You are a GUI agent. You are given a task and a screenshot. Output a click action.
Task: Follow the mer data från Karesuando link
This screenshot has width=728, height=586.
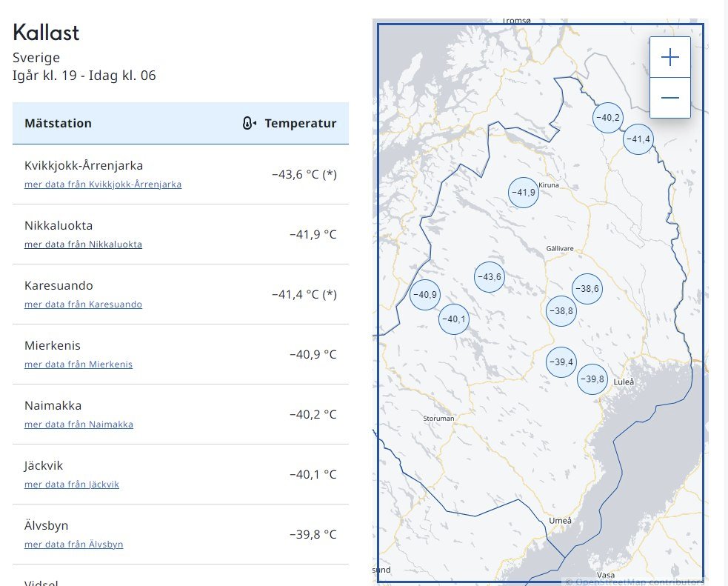click(83, 304)
